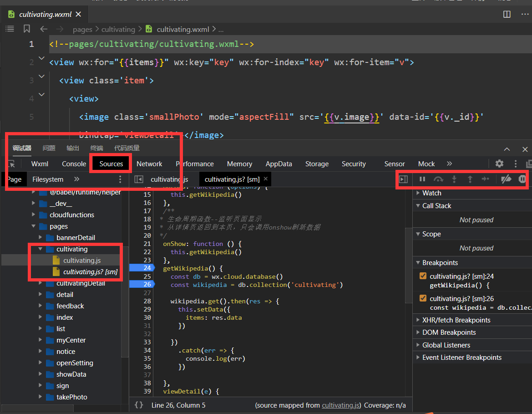The height and width of the screenshot is (414, 532).
Task: Open the Network tab
Action: point(149,164)
